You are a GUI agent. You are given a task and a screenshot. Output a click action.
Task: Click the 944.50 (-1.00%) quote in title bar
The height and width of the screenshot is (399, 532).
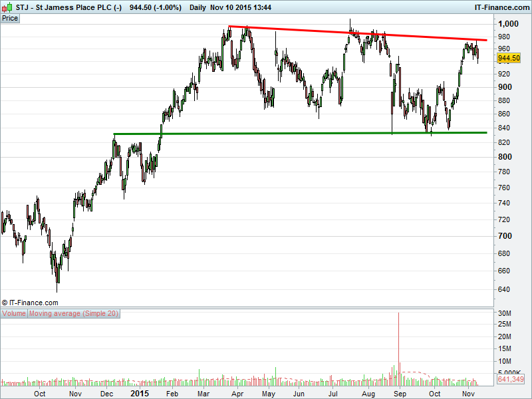(x=154, y=7)
